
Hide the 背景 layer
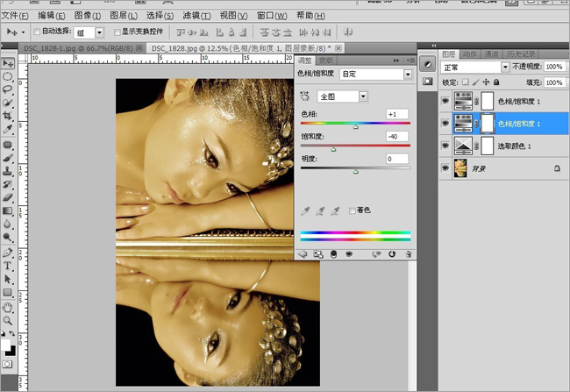coord(445,168)
